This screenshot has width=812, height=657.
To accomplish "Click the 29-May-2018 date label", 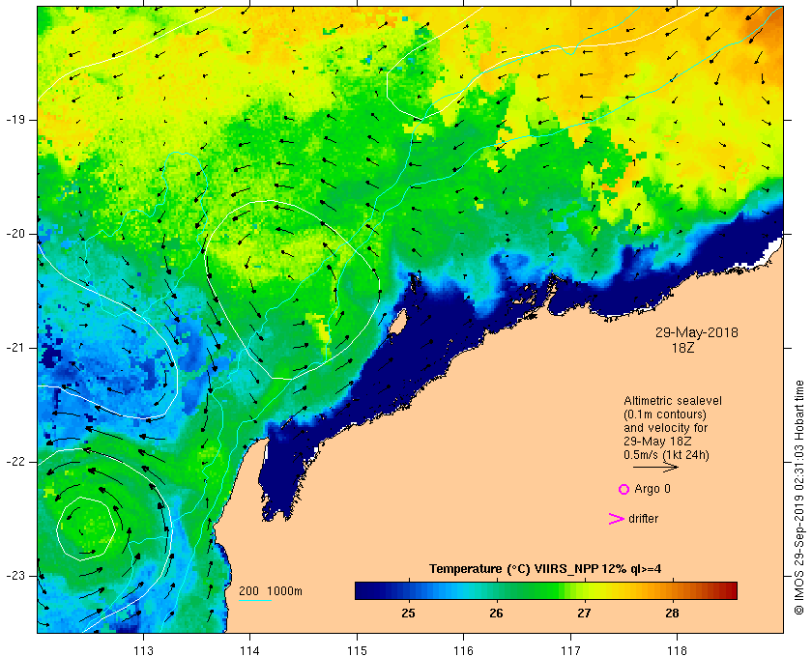I will 697,332.
